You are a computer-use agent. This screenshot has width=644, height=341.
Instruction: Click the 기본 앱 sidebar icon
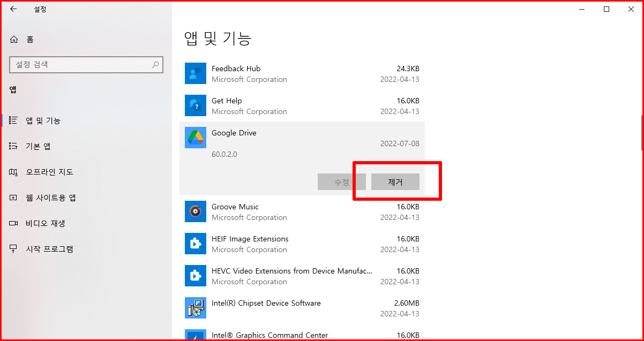tap(14, 146)
